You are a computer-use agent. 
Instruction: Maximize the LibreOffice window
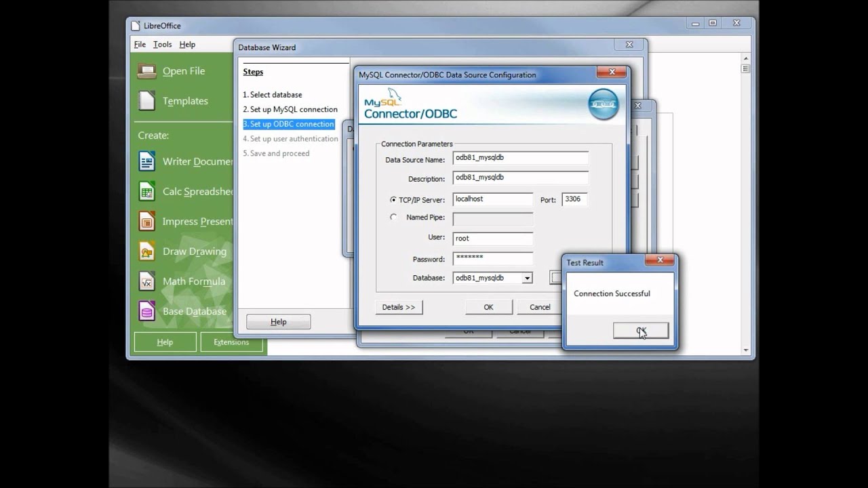point(713,23)
